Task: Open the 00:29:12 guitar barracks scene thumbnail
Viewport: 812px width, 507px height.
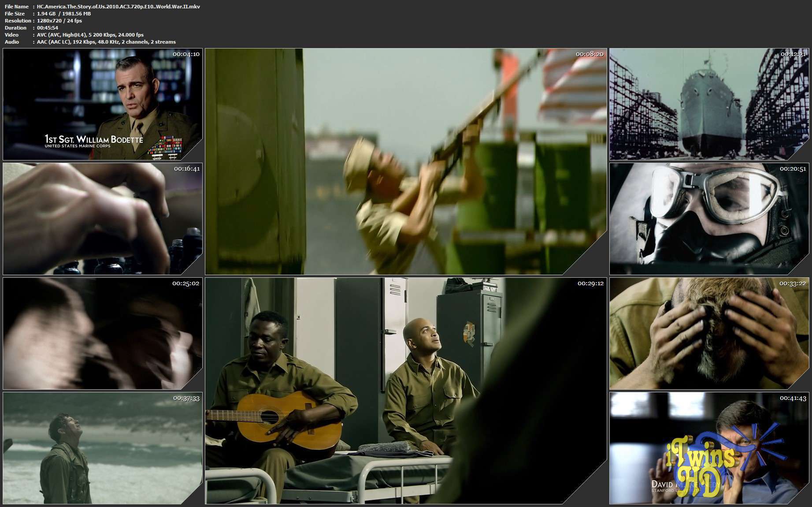Action: tap(406, 391)
